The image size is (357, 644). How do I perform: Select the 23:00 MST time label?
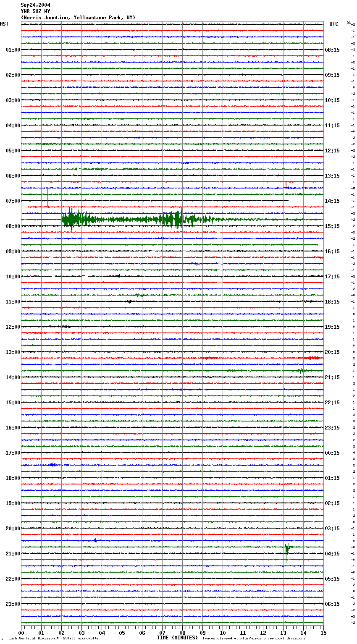click(13, 604)
